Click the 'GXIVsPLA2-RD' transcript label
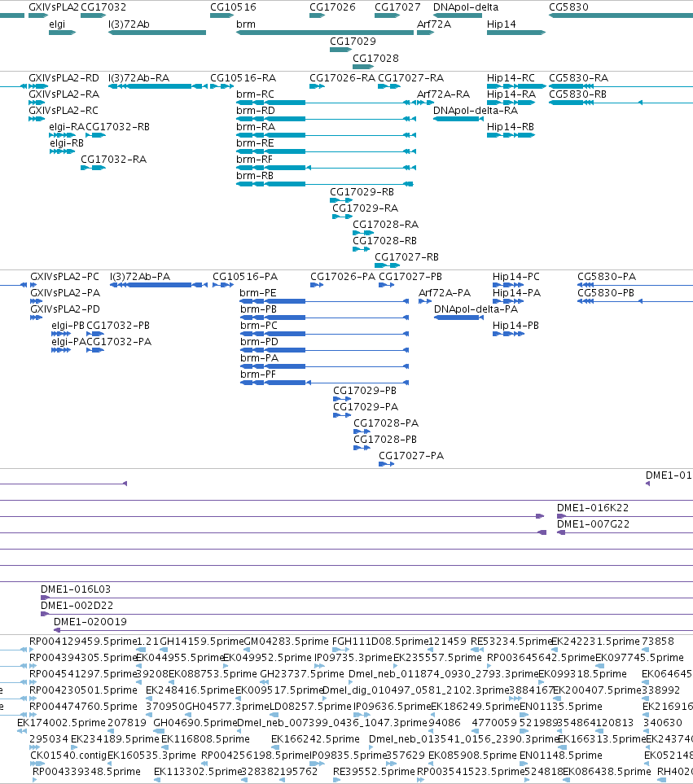Viewport: 693px width, 784px height. click(64, 78)
